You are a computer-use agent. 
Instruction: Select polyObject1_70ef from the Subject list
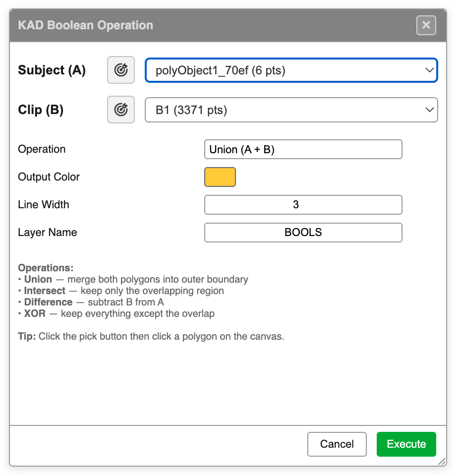291,70
